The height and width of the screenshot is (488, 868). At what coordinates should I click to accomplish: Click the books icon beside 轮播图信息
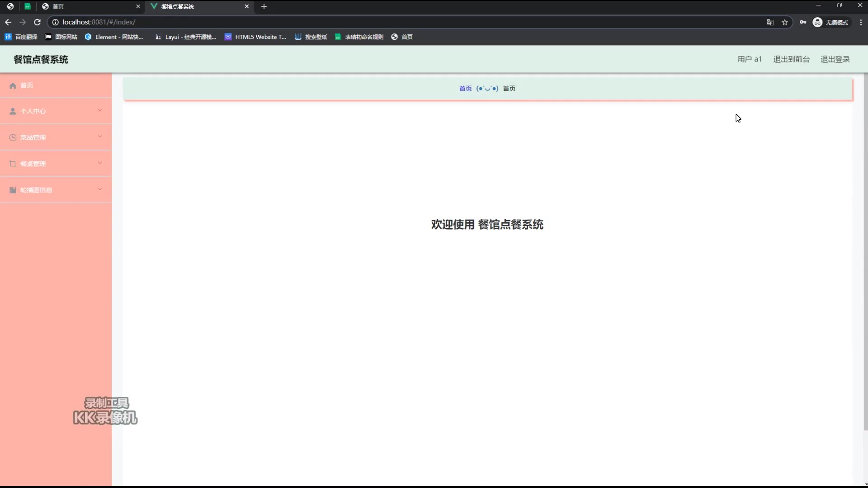click(13, 190)
